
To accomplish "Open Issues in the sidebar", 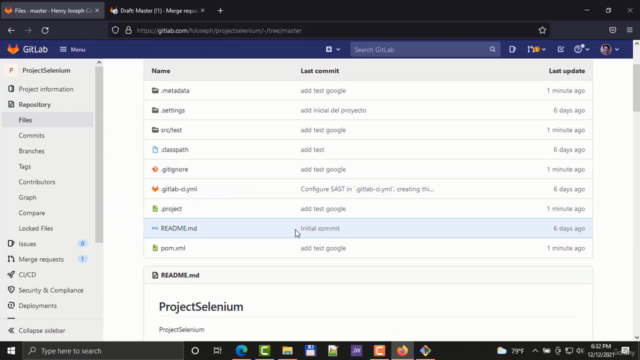I will coord(27,244).
